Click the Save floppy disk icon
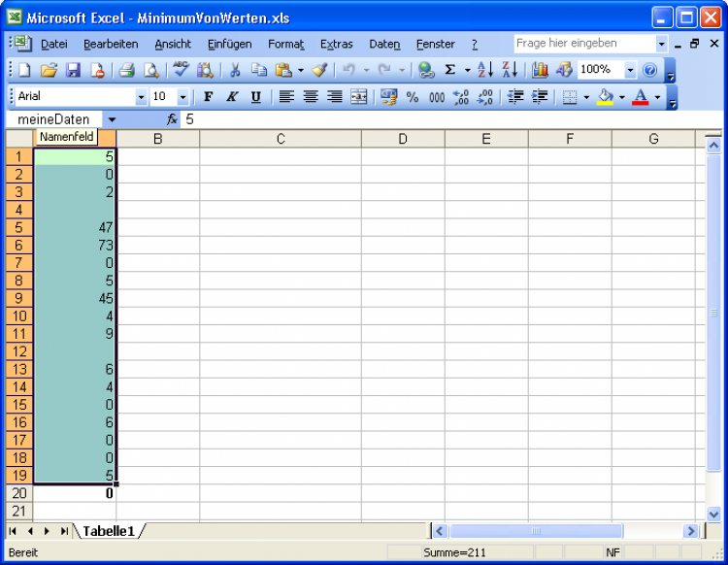Image resolution: width=728 pixels, height=565 pixels. 73,70
